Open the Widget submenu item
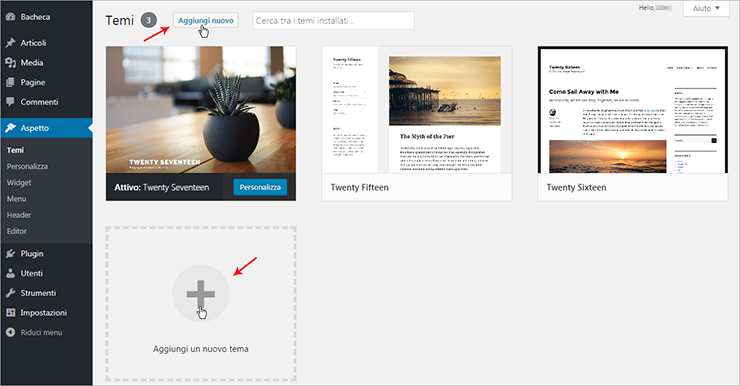The width and height of the screenshot is (740, 386). [x=19, y=183]
